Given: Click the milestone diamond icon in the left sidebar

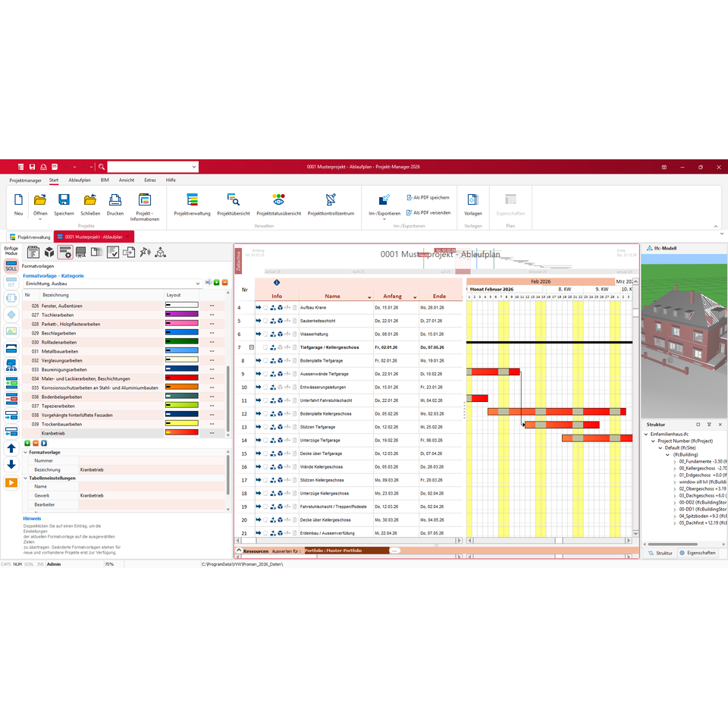Looking at the screenshot, I should coord(11,315).
